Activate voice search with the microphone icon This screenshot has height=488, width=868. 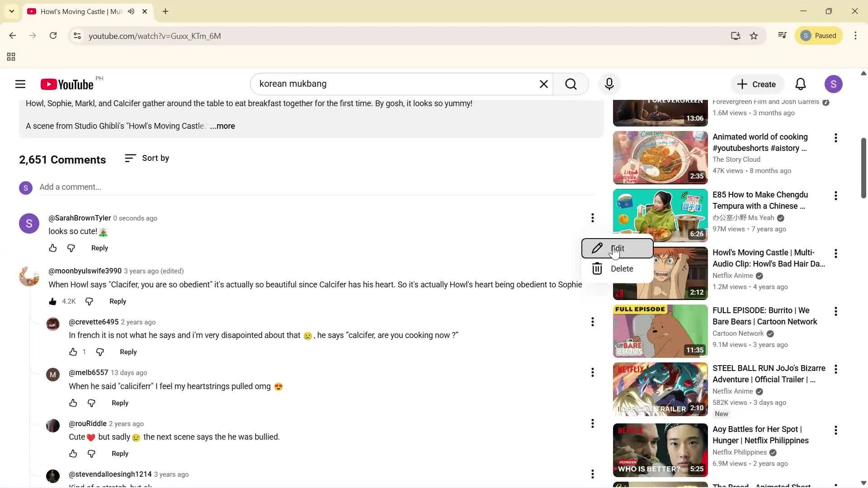(x=609, y=84)
